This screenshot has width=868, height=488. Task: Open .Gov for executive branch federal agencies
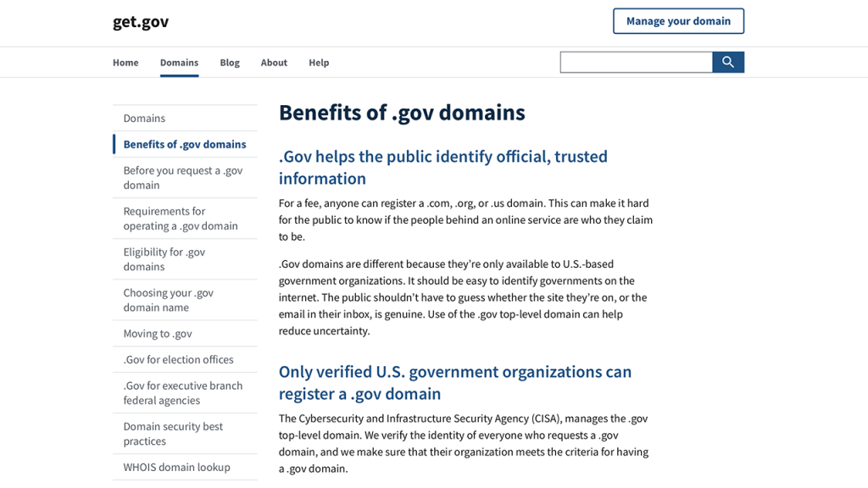pos(185,393)
